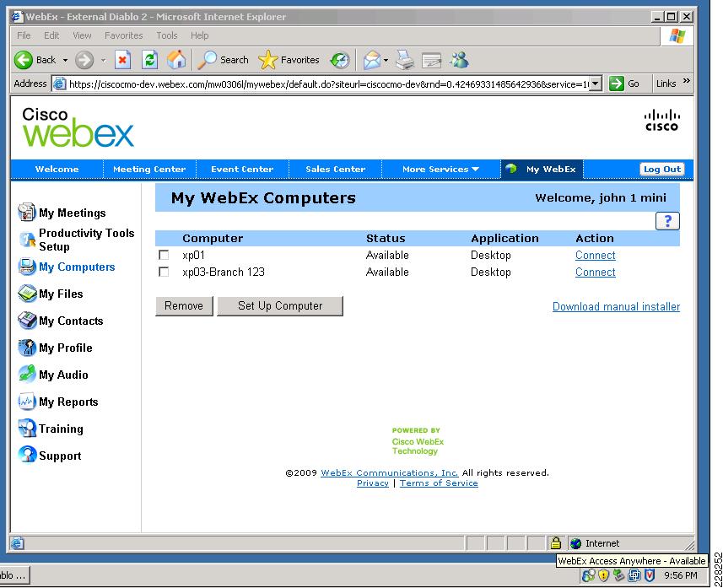This screenshot has width=723, height=588.
Task: Open the Terms of Service link
Action: tap(439, 483)
